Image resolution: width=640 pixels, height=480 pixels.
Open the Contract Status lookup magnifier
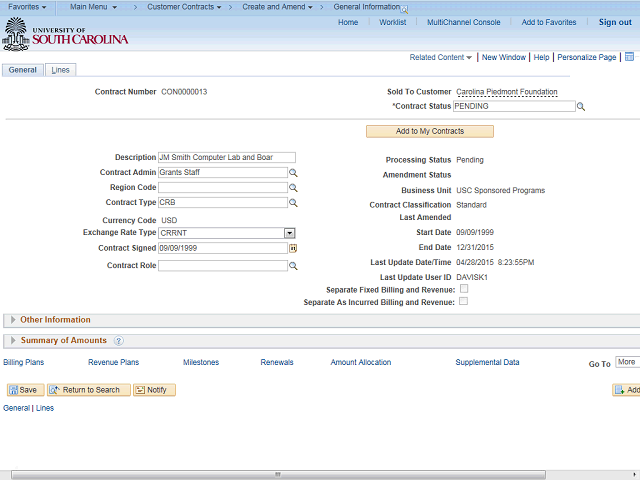click(x=581, y=107)
